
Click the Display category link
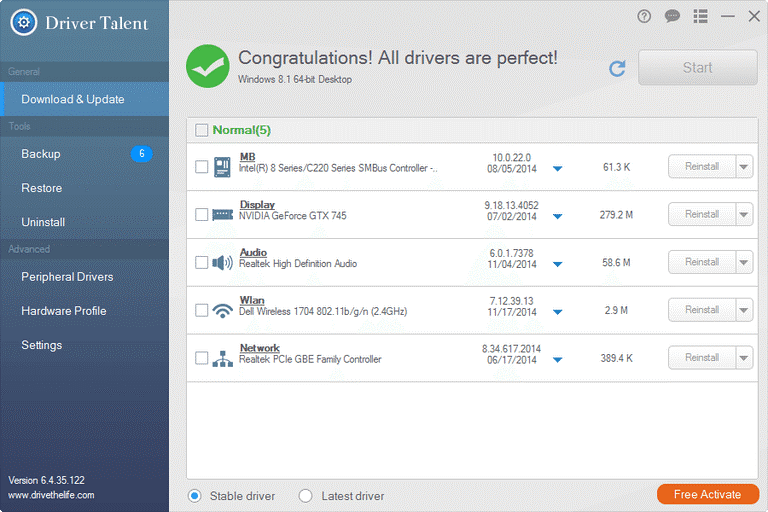coord(257,204)
